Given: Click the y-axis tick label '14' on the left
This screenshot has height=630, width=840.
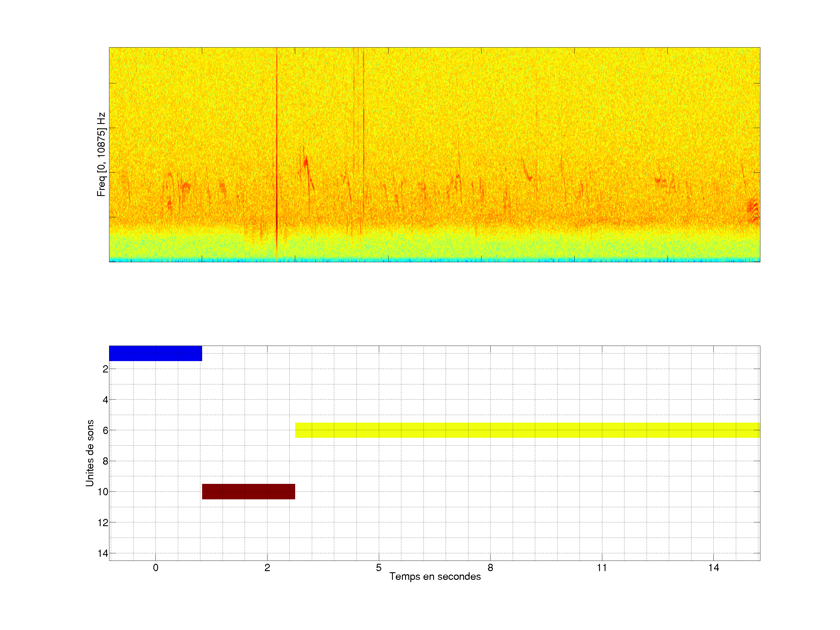Looking at the screenshot, I should [103, 553].
